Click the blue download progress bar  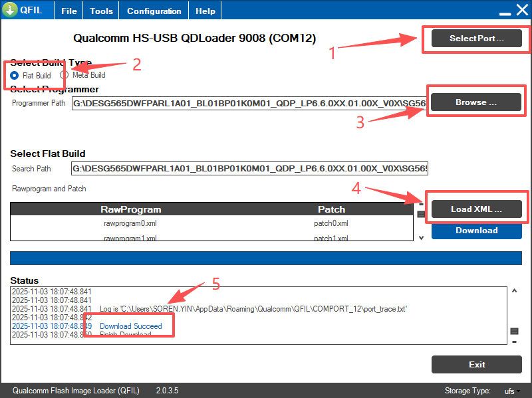(266, 258)
